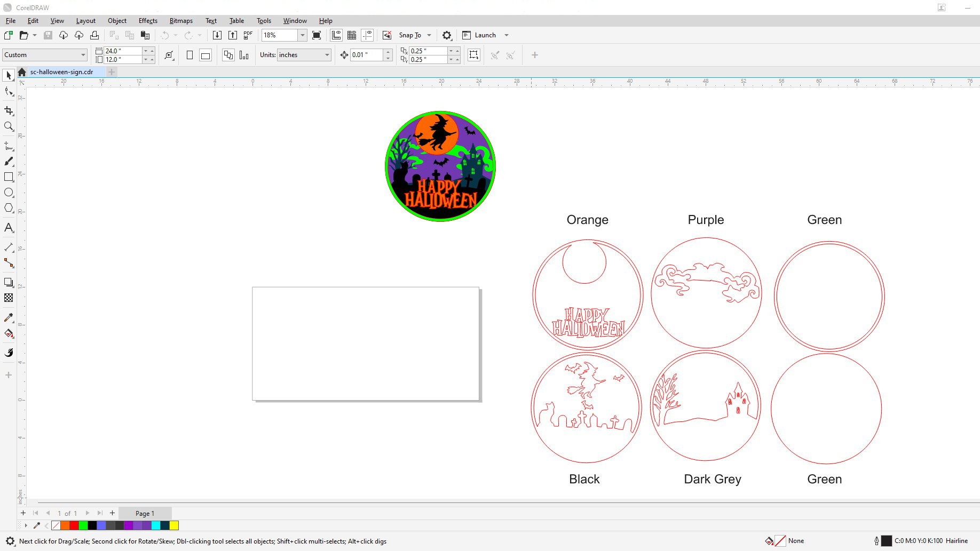Click the Snap To button
Viewport: 980px width, 551px height.
click(409, 35)
